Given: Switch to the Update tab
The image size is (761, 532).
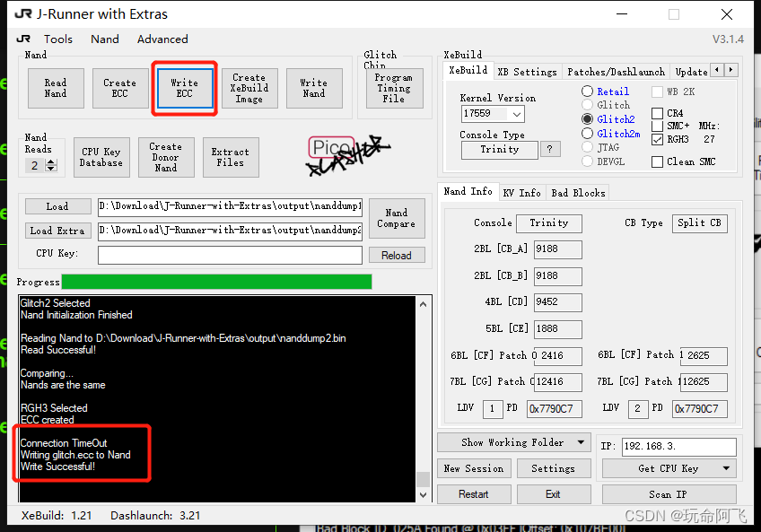Looking at the screenshot, I should [x=691, y=72].
